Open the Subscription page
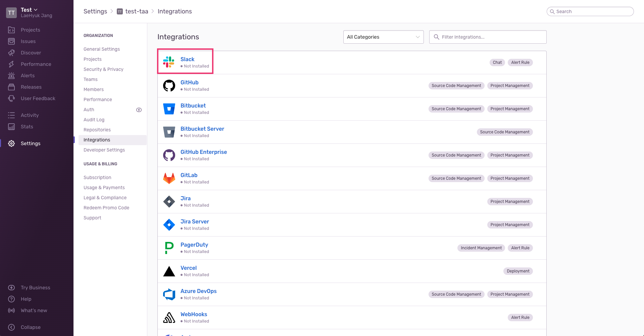Viewport: 644px width, 336px height. [x=97, y=177]
